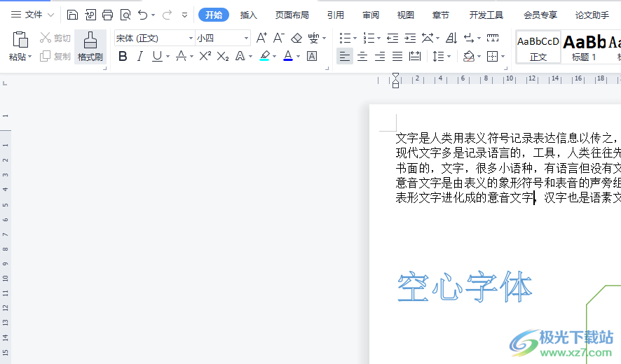This screenshot has width=621, height=364.
Task: Open the borders dropdown arrow
Action: [503, 57]
